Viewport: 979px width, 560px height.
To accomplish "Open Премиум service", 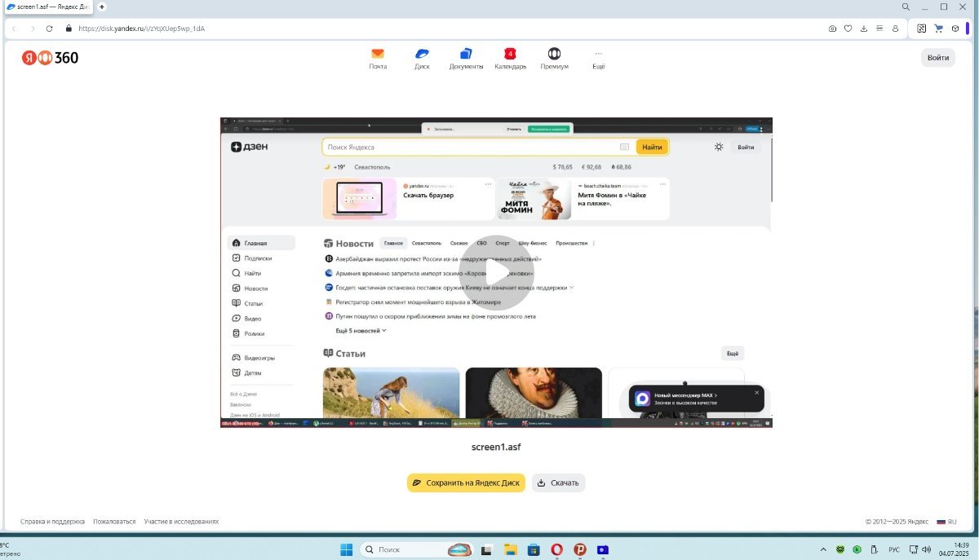I will pyautogui.click(x=555, y=59).
